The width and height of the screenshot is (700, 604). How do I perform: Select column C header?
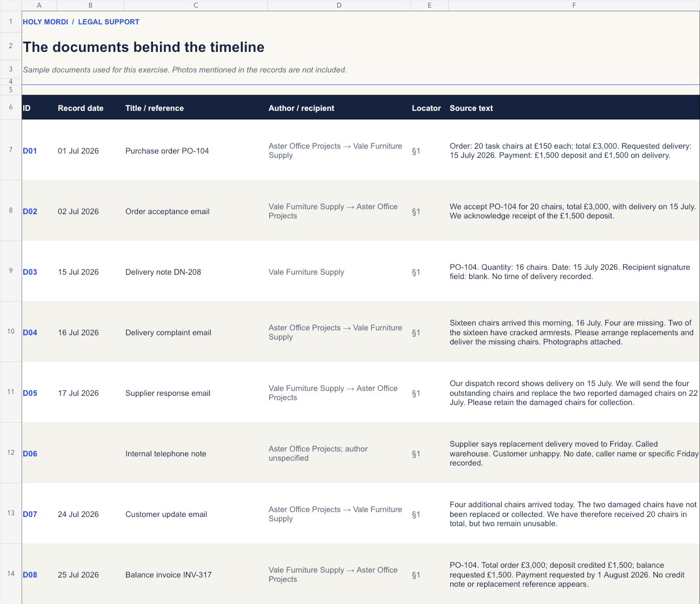point(196,5)
